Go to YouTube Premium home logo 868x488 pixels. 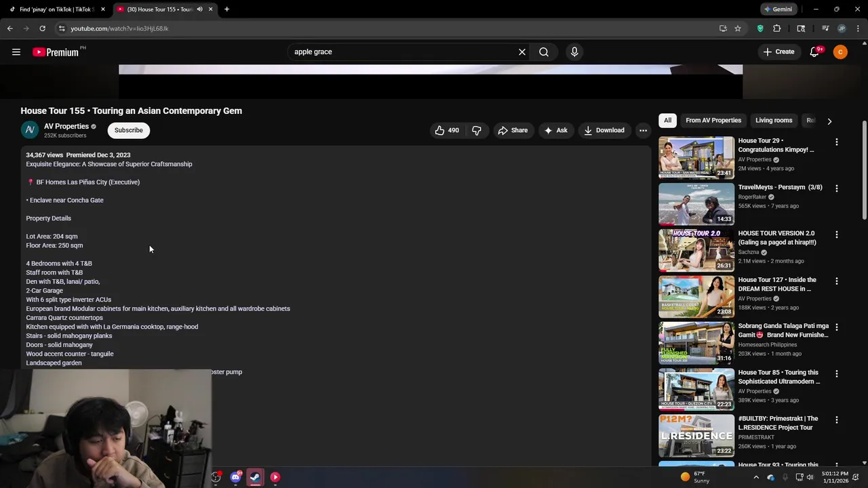point(56,52)
